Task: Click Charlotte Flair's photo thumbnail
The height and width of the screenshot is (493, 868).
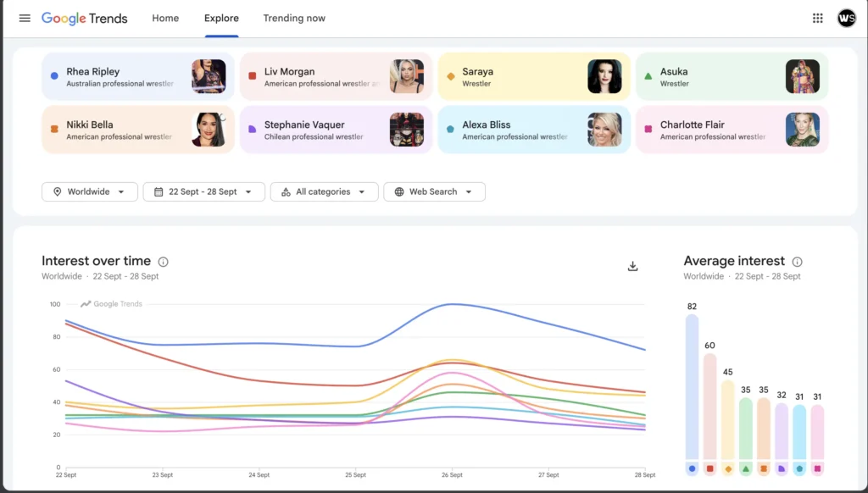Action: pos(803,130)
